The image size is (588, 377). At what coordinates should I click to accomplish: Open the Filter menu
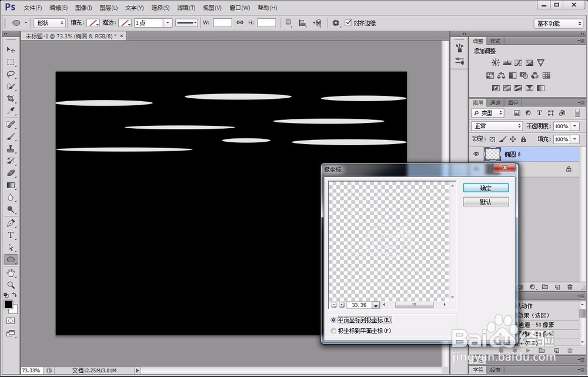[x=186, y=8]
